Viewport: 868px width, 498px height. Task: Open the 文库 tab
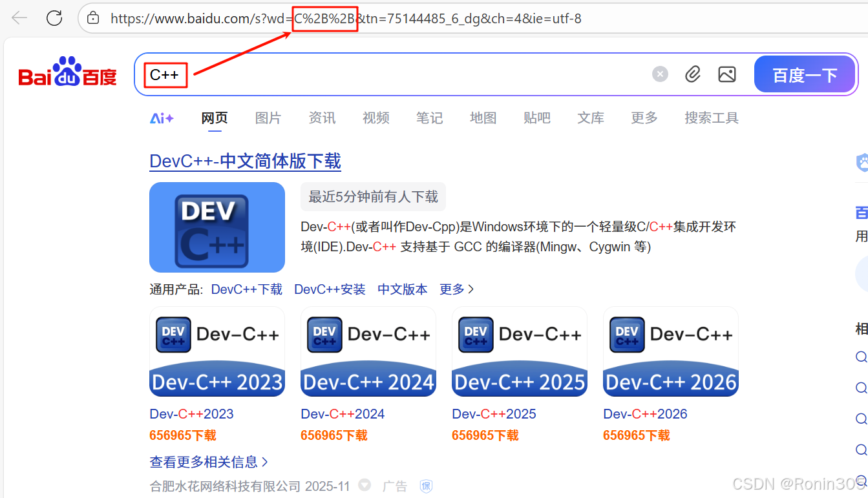coord(591,118)
